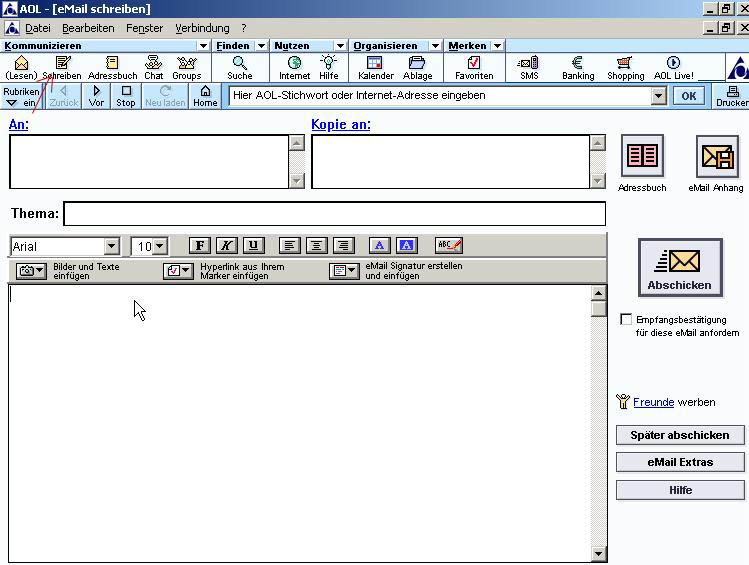The image size is (749, 565).
Task: Toggle underline U formatting button
Action: click(253, 245)
